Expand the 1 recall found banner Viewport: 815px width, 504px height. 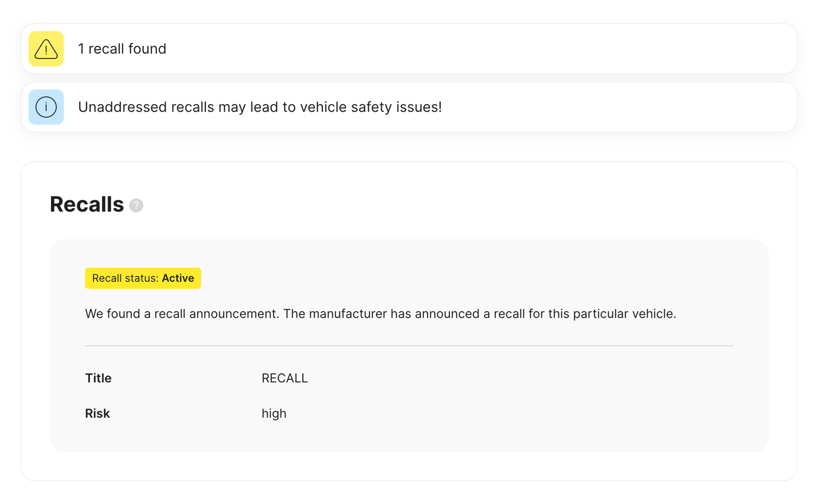pyautogui.click(x=407, y=49)
